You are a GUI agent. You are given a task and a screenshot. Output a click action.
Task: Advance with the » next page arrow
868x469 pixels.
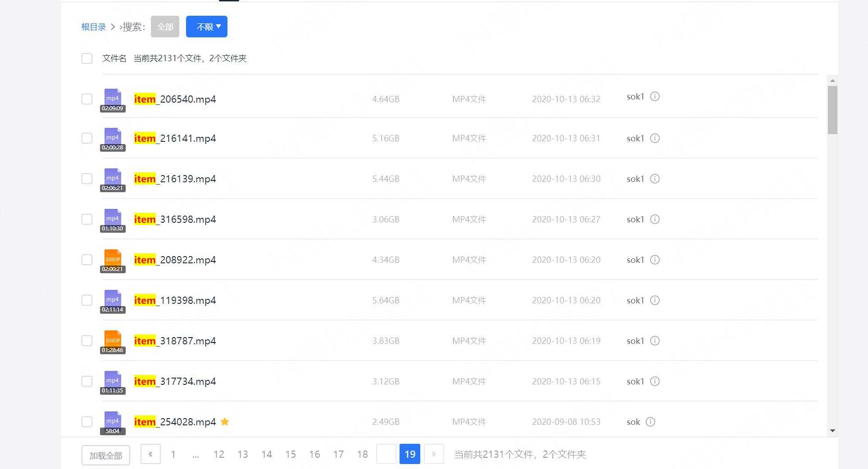[x=434, y=454]
